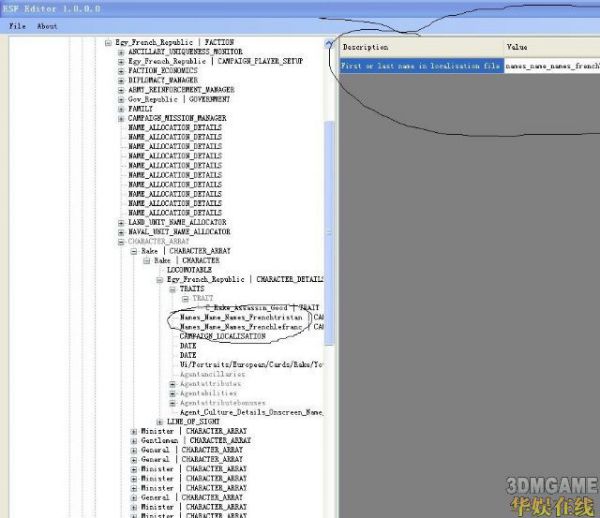The image size is (600, 518).
Task: Expand the ANCILLARY_UNIQUENESS_MONITOR node
Action: 122,52
